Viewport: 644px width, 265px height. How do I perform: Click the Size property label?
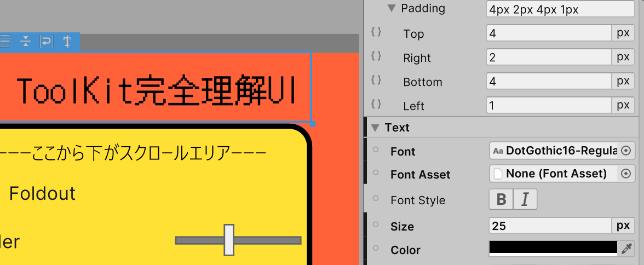click(x=402, y=226)
